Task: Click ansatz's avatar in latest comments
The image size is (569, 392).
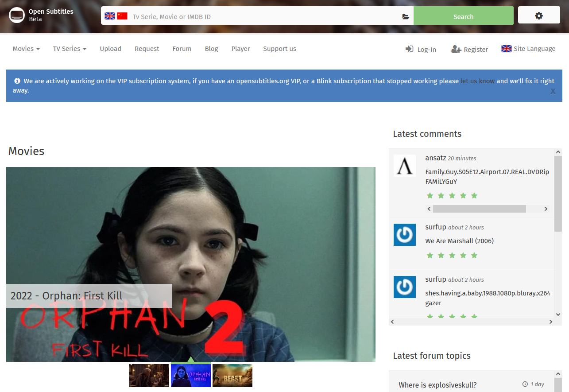Action: (x=405, y=166)
